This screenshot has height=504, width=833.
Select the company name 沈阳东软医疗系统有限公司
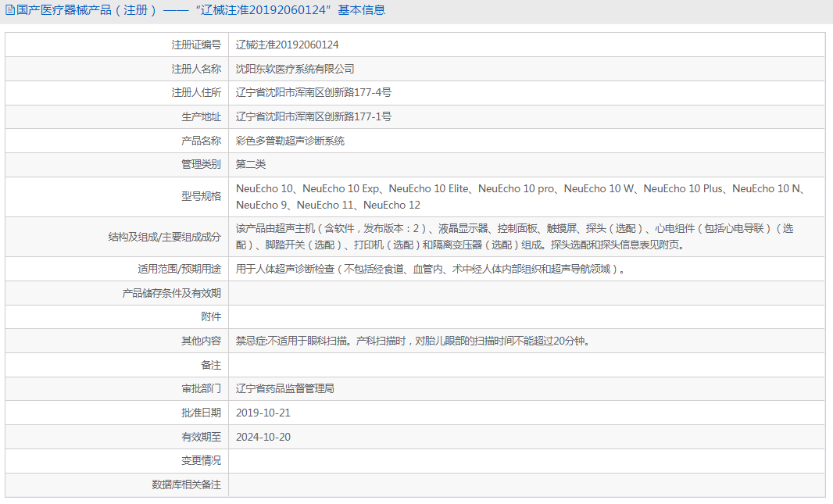[295, 69]
